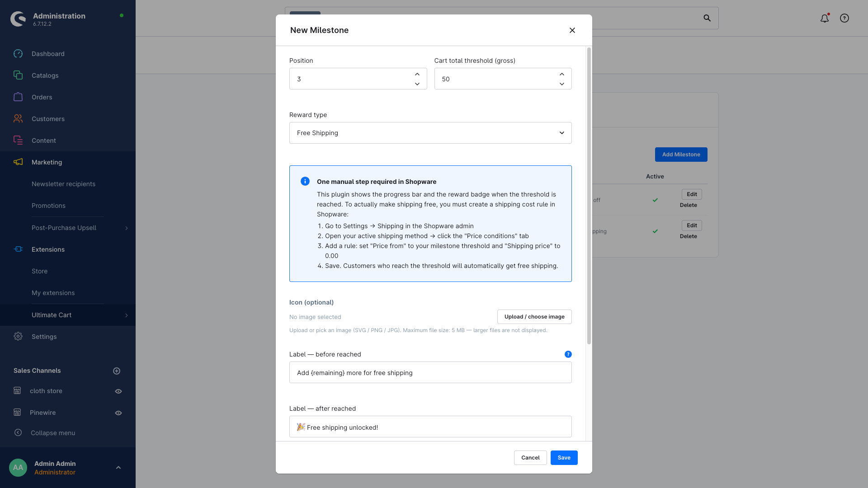The width and height of the screenshot is (868, 488).
Task: Click the modal vertical scrollbar
Action: pos(589,196)
